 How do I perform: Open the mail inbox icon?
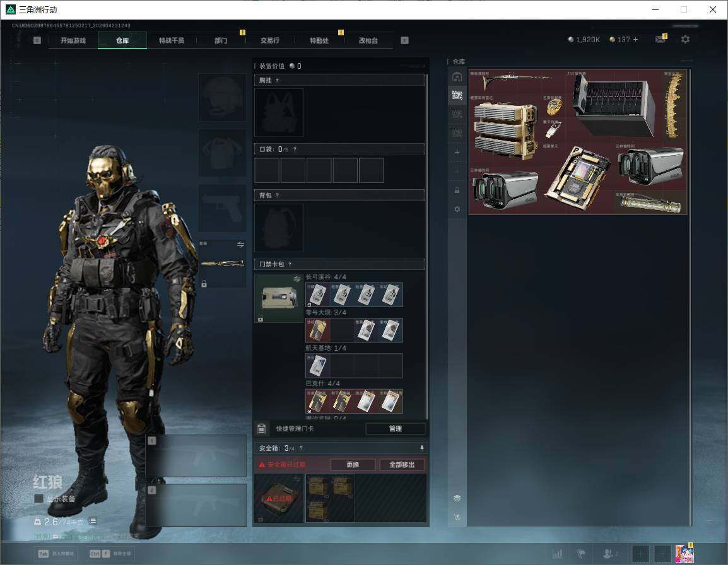pyautogui.click(x=660, y=40)
